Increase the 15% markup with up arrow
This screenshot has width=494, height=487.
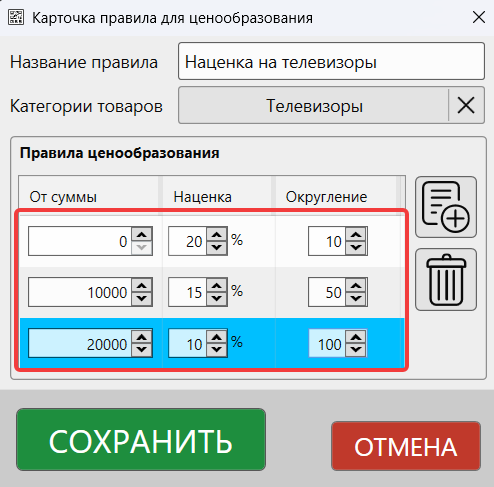click(217, 285)
